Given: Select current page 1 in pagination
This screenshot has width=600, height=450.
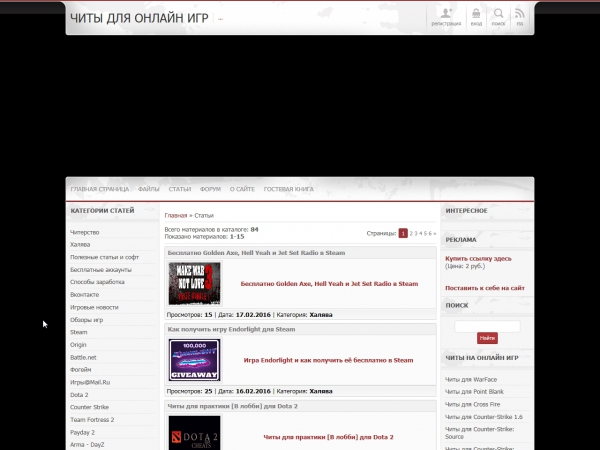Looking at the screenshot, I should coord(403,233).
